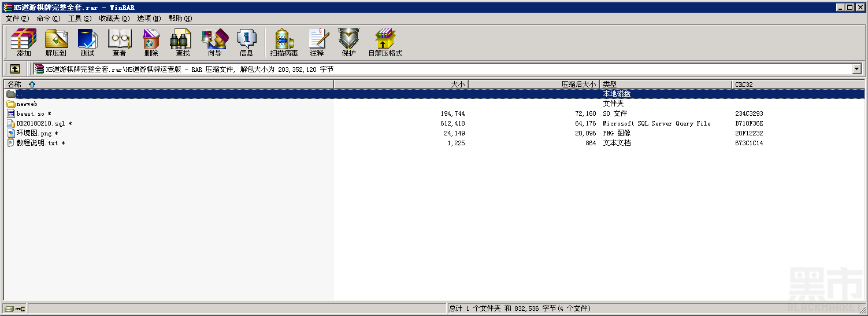This screenshot has height=316, width=868.
Task: Click the newweb folder icon
Action: 11,104
